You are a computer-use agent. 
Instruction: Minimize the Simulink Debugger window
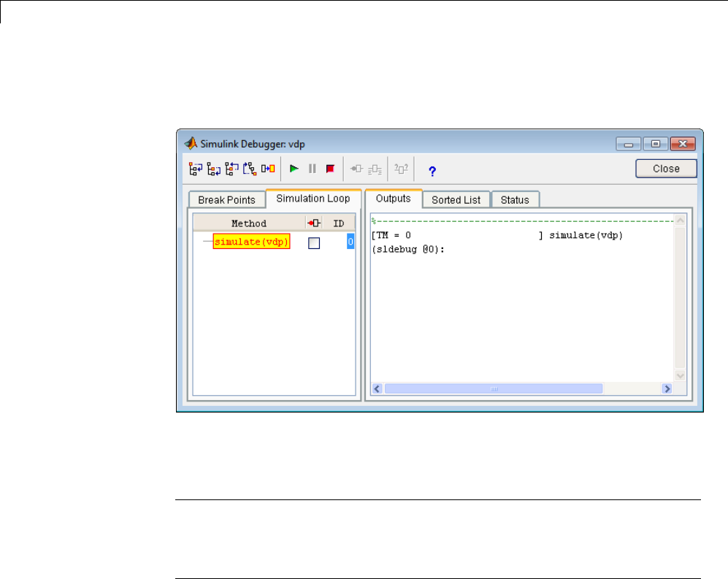tap(628, 144)
